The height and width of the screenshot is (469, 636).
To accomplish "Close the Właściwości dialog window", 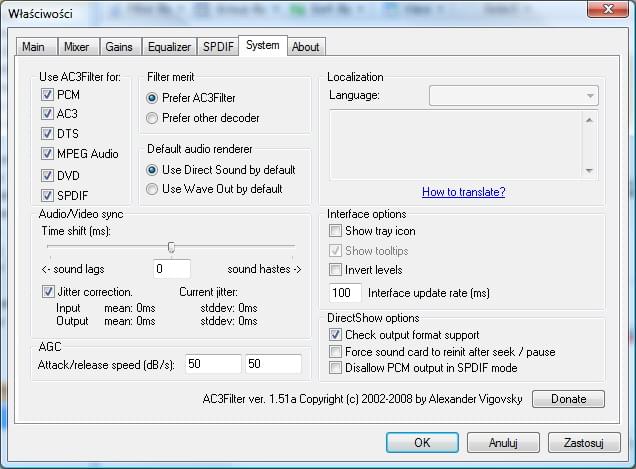I will (608, 9).
